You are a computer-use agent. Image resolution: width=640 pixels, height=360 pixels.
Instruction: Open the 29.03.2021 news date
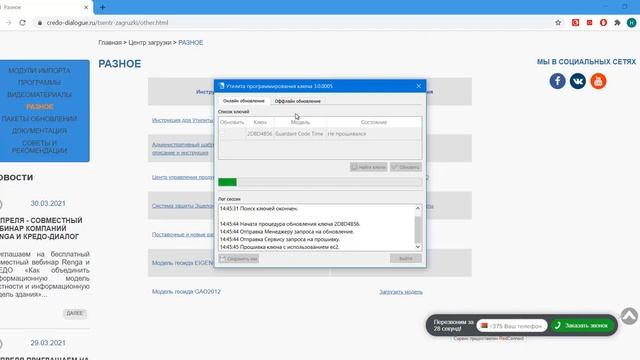coord(48,343)
